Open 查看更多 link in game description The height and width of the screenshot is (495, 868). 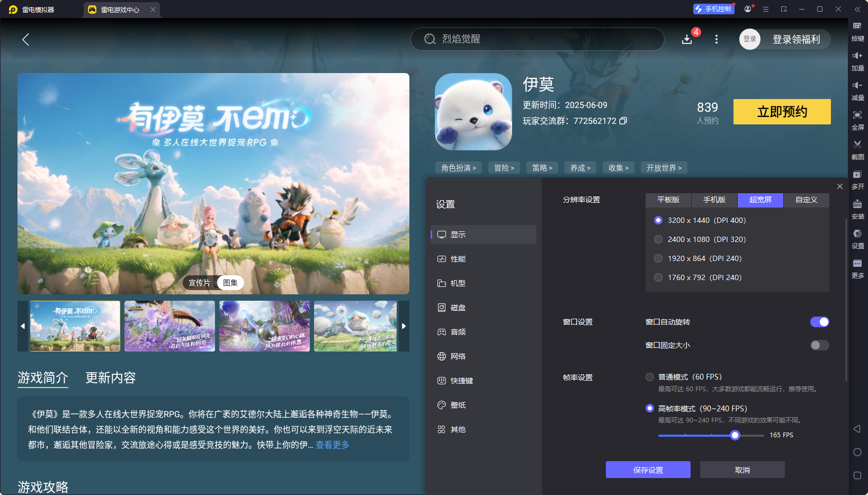(332, 445)
